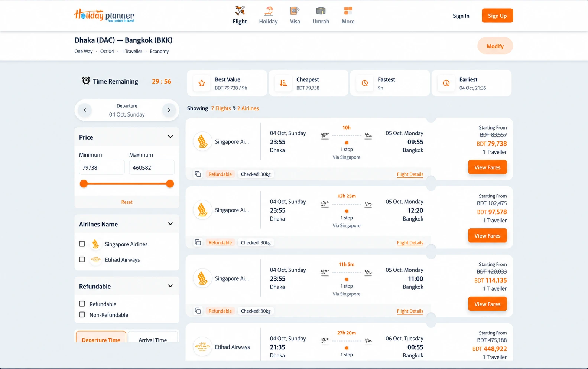Image resolution: width=588 pixels, height=369 pixels.
Task: Copy icon on BDT 79,738 flight
Action: point(198,174)
